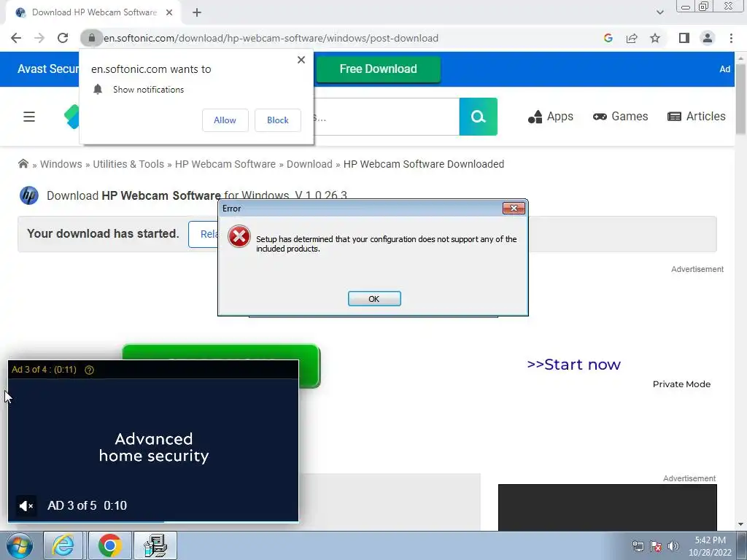Click the ad info question mark icon
This screenshot has height=560, width=747.
(89, 370)
